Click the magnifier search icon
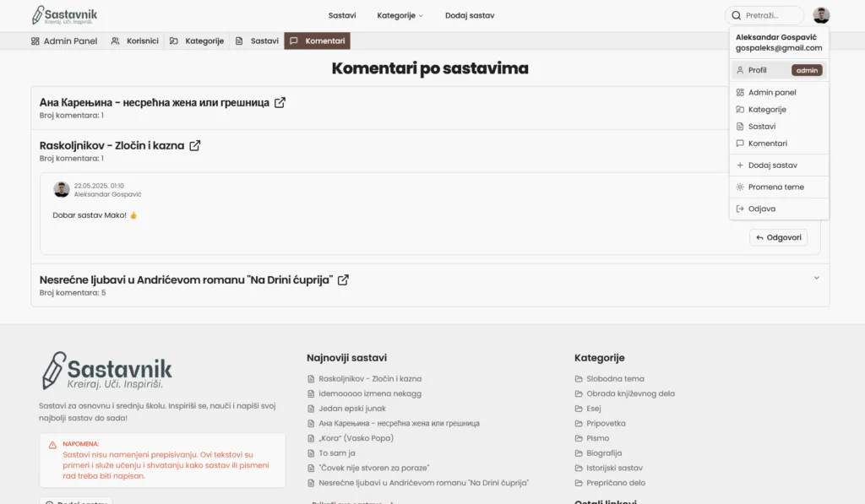 click(736, 15)
